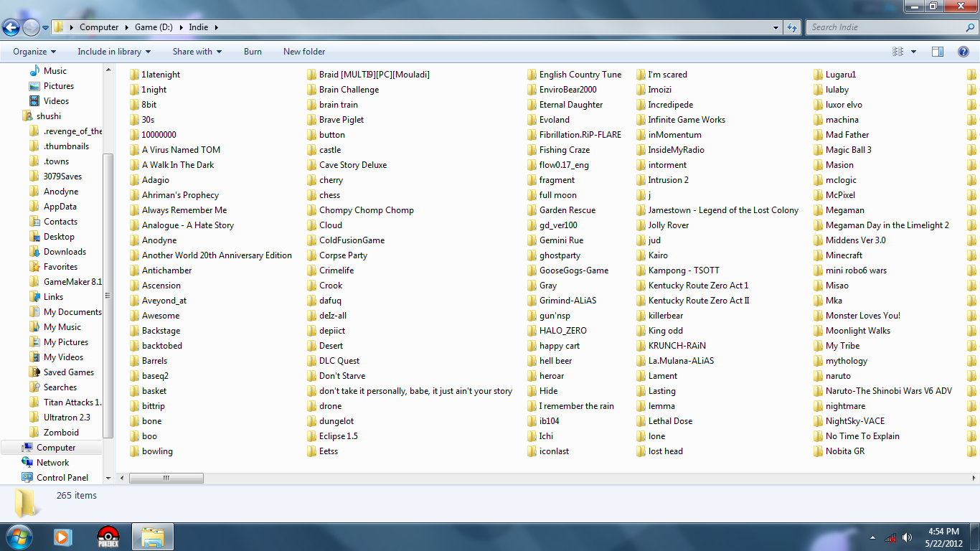Select the Don't Starve folder icon
The width and height of the screenshot is (980, 551).
click(312, 376)
